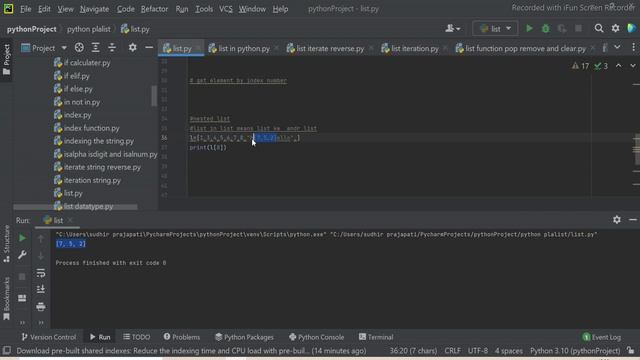Open IDE settings gear in top toolbar
The image size is (640, 360).
(x=615, y=28)
